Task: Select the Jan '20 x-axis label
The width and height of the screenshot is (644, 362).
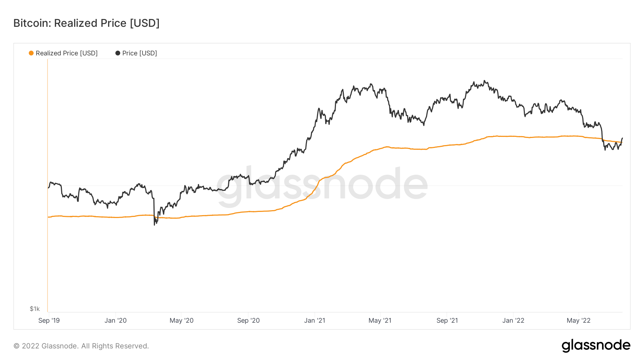Action: (x=116, y=321)
